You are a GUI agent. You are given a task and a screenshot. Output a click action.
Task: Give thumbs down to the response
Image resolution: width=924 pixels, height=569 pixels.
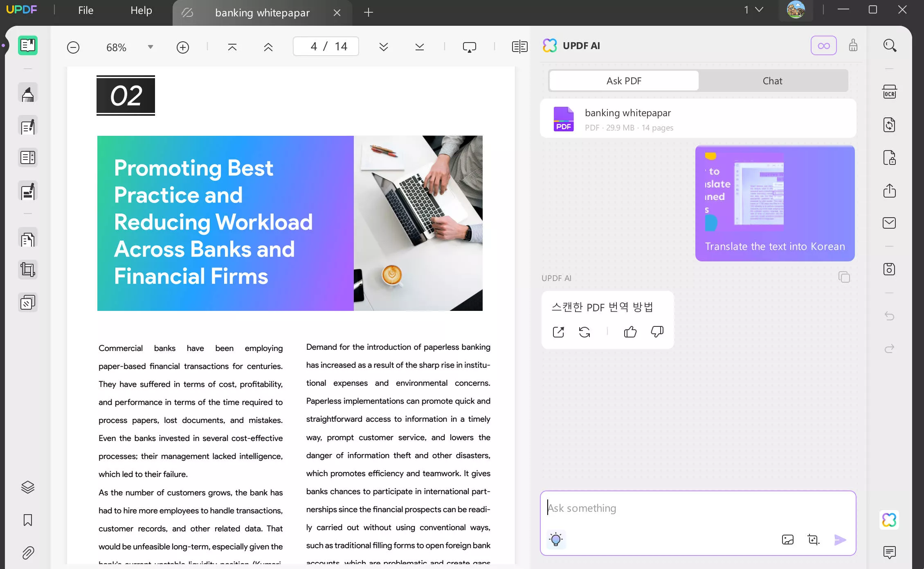pos(657,332)
